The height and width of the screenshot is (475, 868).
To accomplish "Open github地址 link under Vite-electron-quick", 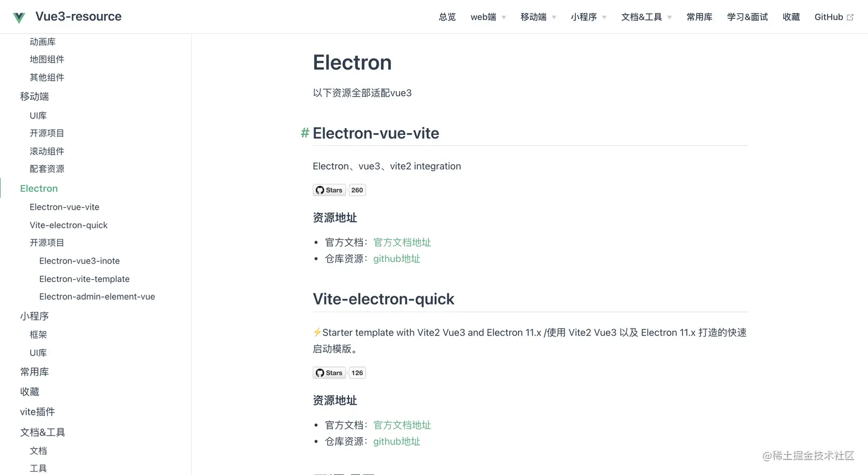I will click(397, 441).
